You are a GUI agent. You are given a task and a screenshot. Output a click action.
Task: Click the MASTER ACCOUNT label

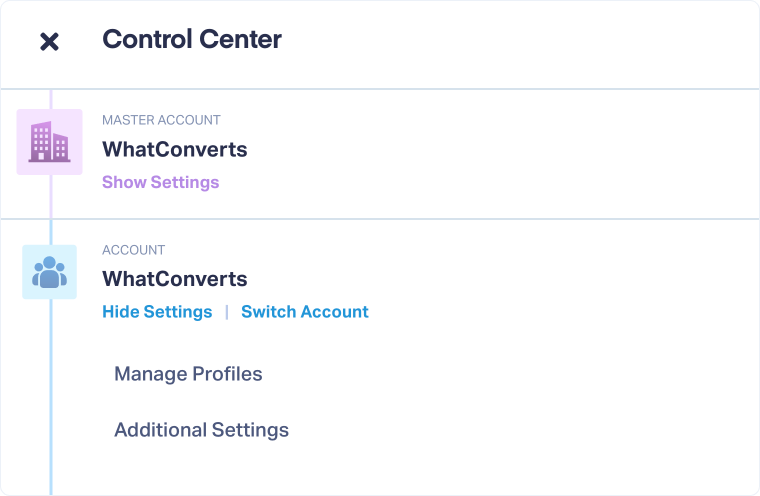(161, 120)
